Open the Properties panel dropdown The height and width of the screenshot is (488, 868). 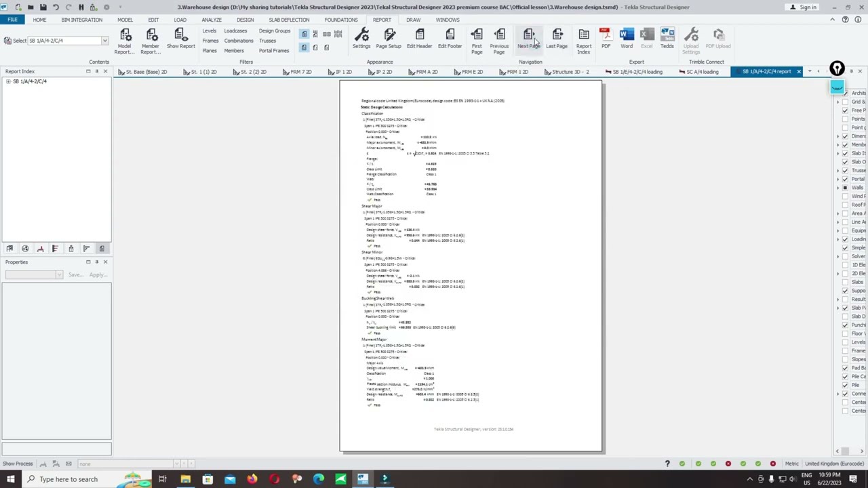pos(59,274)
